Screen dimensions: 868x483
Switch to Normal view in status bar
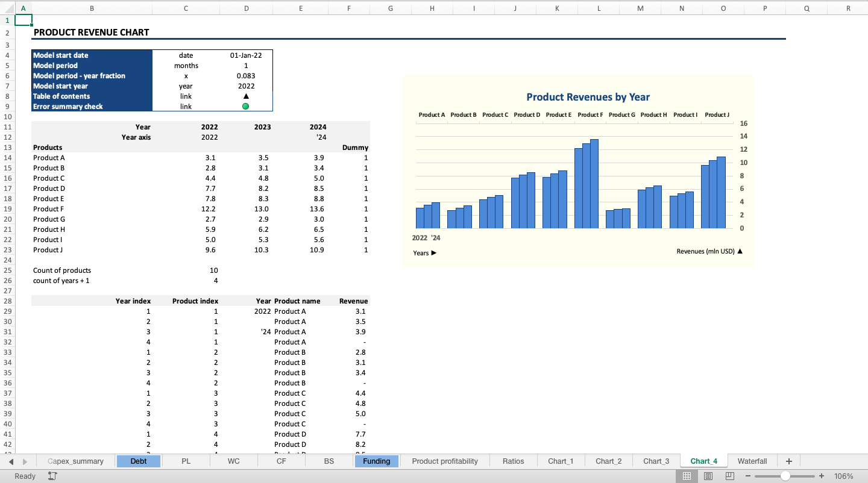(686, 476)
